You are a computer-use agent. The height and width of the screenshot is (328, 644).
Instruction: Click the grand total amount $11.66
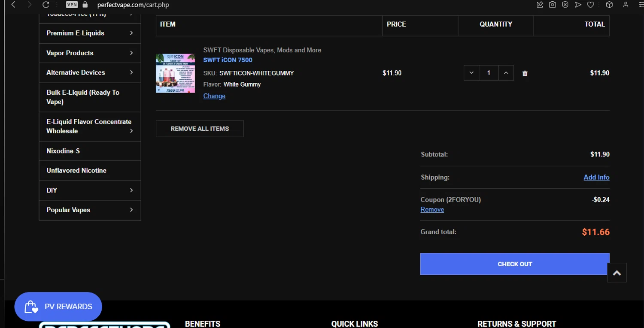[596, 232]
